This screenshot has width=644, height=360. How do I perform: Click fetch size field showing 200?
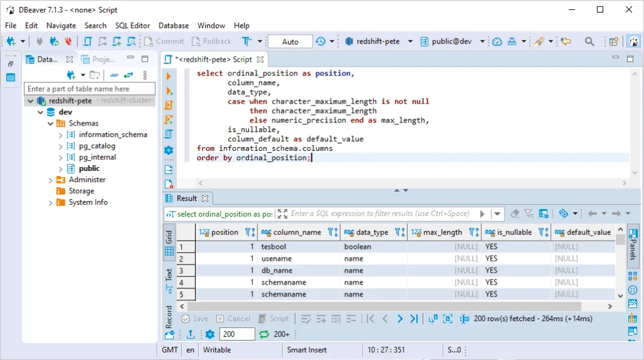237,334
